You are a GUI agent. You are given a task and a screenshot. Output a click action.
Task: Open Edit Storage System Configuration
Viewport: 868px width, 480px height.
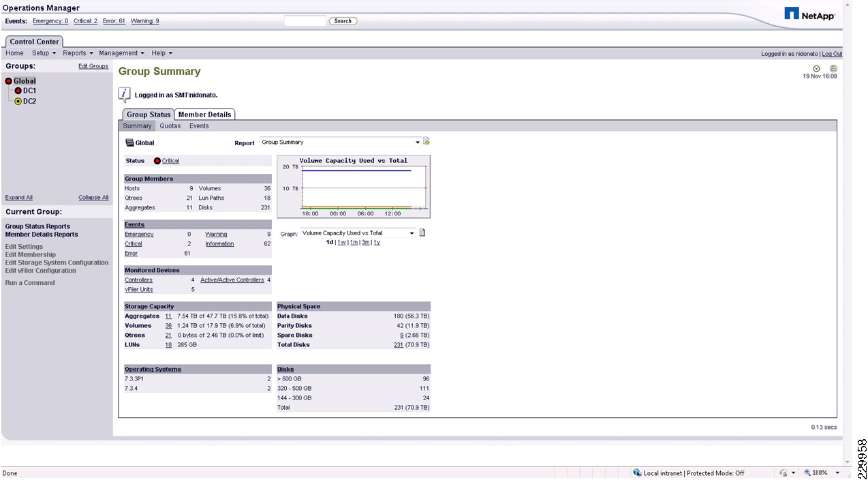coord(57,262)
